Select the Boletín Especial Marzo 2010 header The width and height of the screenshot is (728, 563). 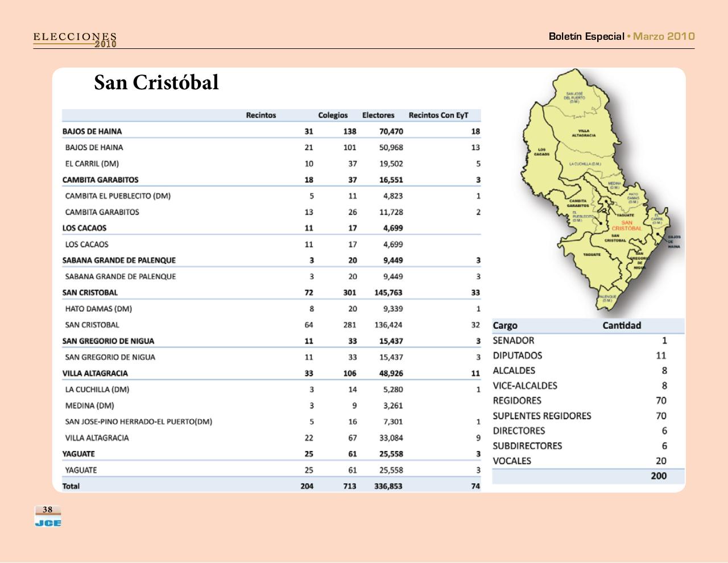click(x=620, y=36)
